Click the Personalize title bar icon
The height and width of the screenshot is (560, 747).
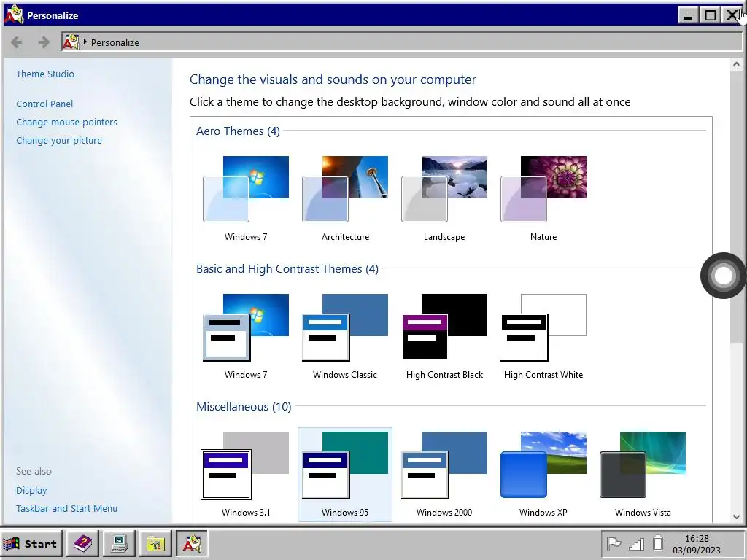14,15
